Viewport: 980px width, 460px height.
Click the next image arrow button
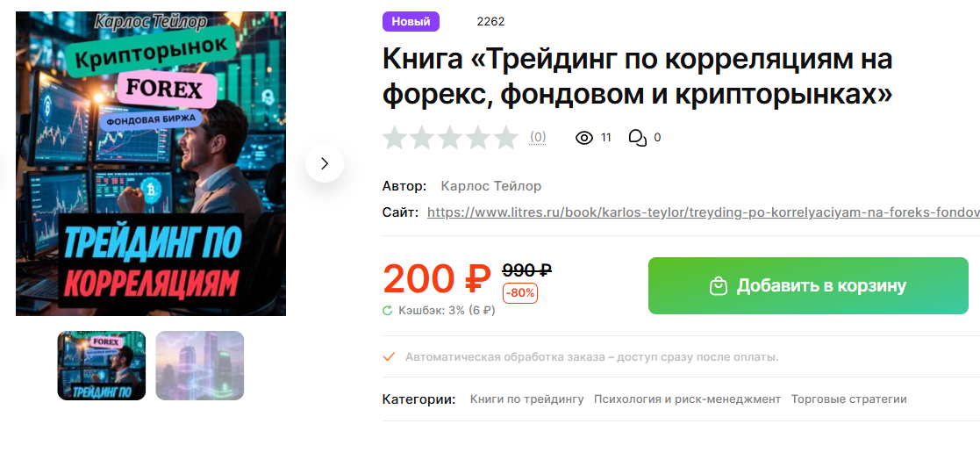(x=325, y=163)
